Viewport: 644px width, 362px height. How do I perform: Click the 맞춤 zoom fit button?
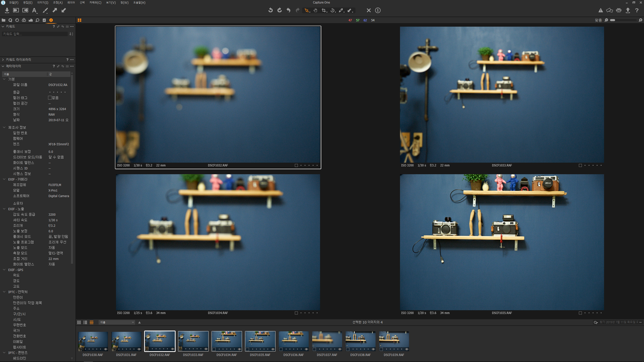[x=598, y=20]
